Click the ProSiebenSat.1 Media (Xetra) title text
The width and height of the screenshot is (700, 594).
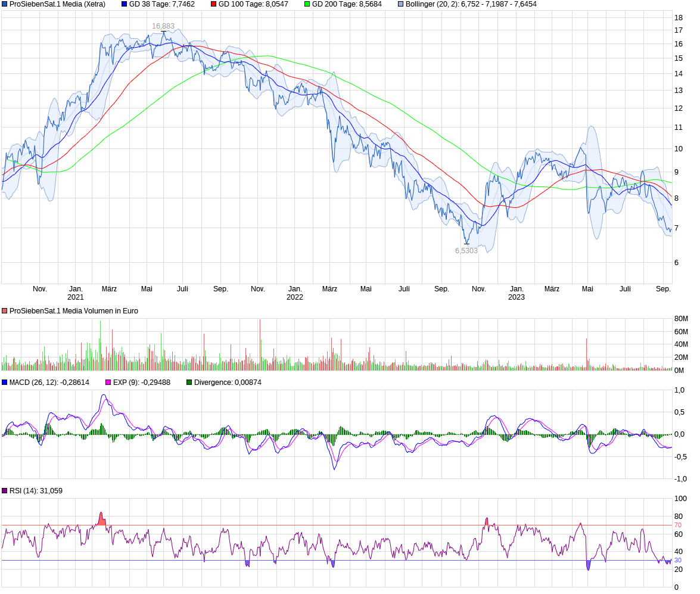(58, 4)
